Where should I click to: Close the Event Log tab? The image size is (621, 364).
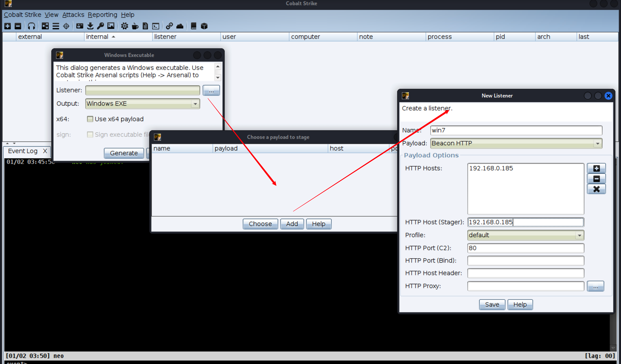pos(45,151)
